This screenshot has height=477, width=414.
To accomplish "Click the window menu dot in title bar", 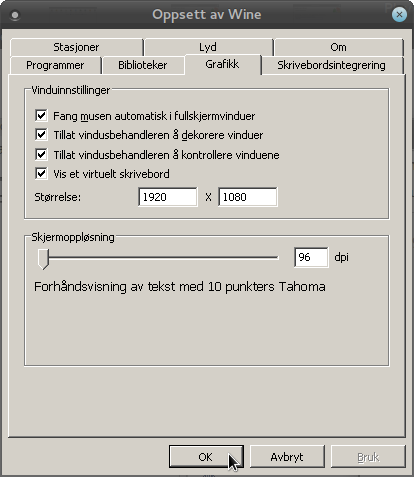I will click(x=15, y=15).
